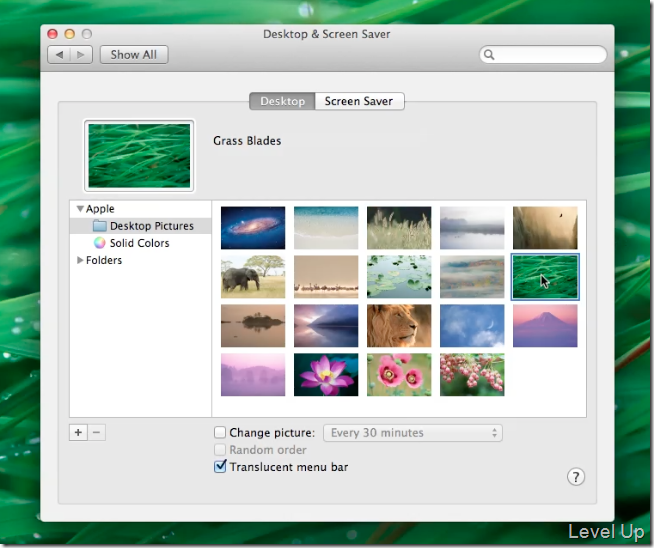Choose the flamingos wallpaper

[x=326, y=277]
